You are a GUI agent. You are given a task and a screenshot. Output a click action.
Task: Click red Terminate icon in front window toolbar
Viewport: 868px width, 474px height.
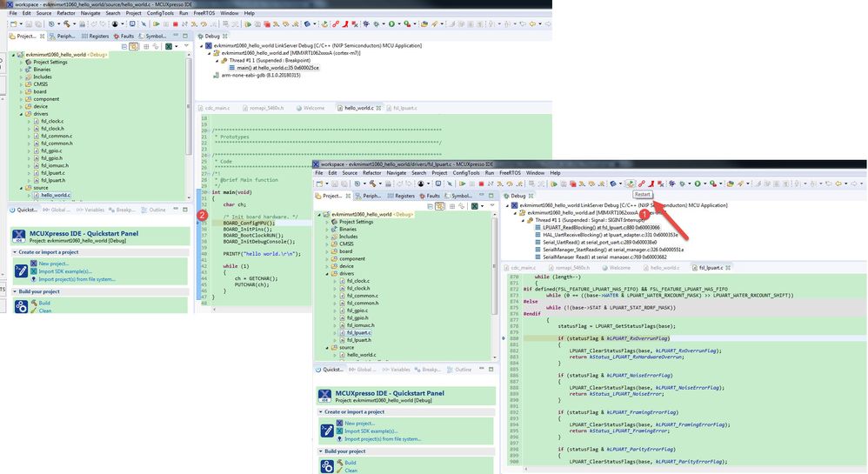point(481,184)
